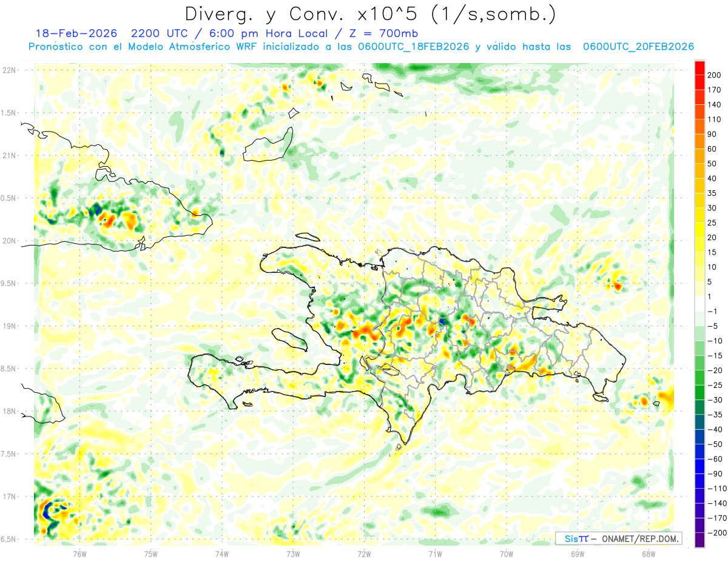
Task: Click the "20N" latitude label
Action: click(x=10, y=241)
